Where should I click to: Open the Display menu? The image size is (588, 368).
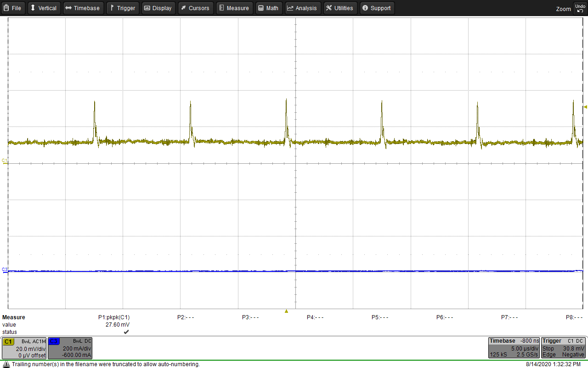pos(158,8)
